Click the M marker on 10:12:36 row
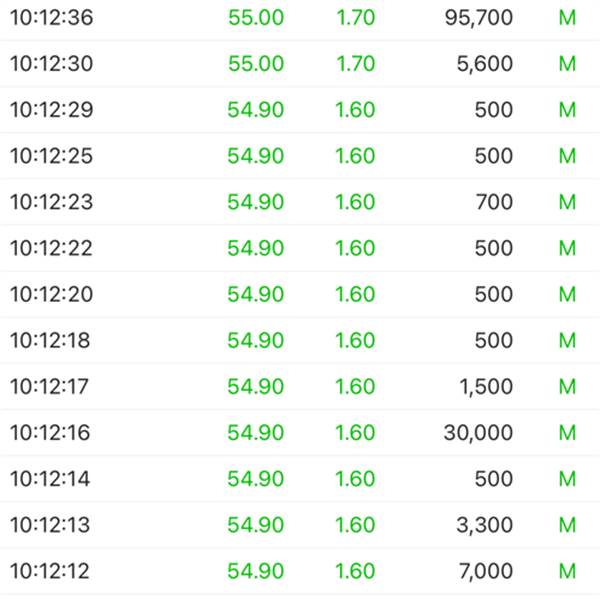Screen dimensions: 600x600 coord(567,18)
